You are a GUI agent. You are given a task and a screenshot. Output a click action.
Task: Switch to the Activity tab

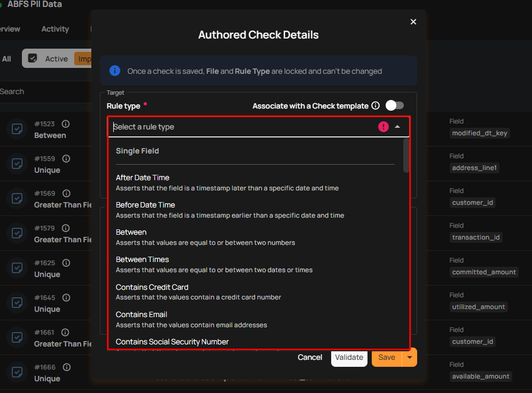pos(55,29)
